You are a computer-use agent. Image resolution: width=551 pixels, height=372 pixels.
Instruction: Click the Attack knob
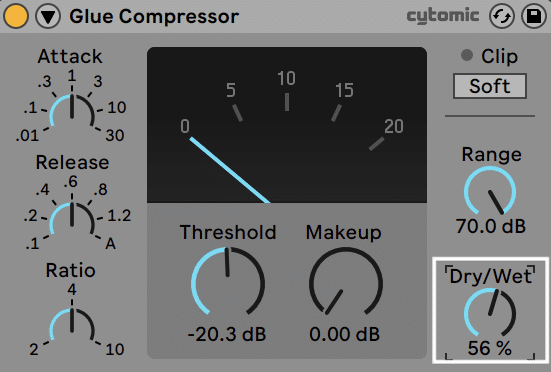[x=72, y=112]
